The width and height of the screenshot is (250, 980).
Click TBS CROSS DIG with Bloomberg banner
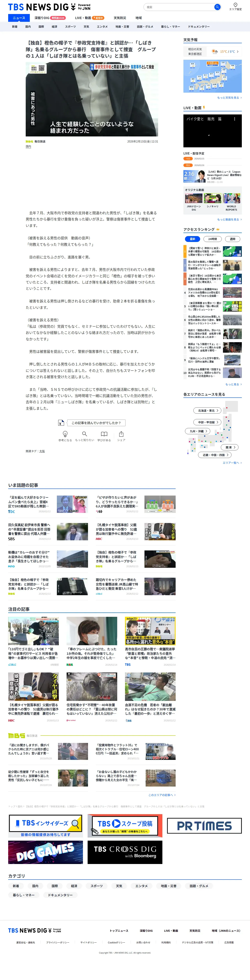(x=125, y=852)
